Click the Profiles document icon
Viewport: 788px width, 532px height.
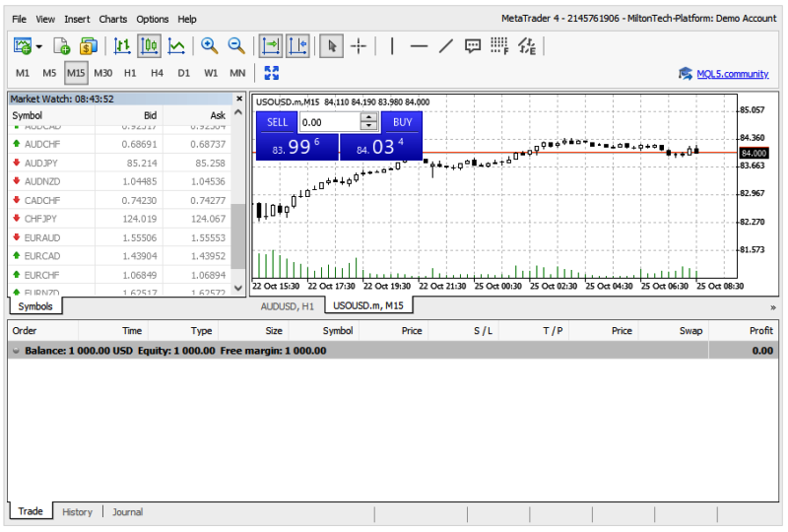coord(61,46)
